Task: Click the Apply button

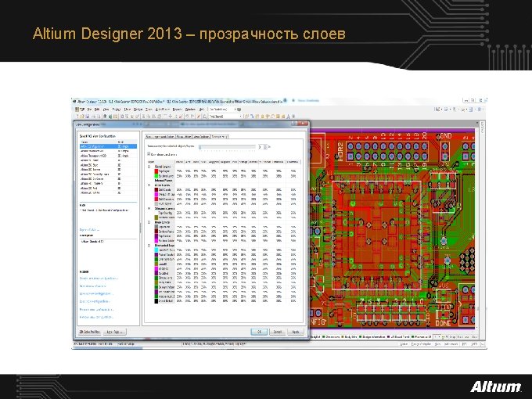Action: pos(296,332)
